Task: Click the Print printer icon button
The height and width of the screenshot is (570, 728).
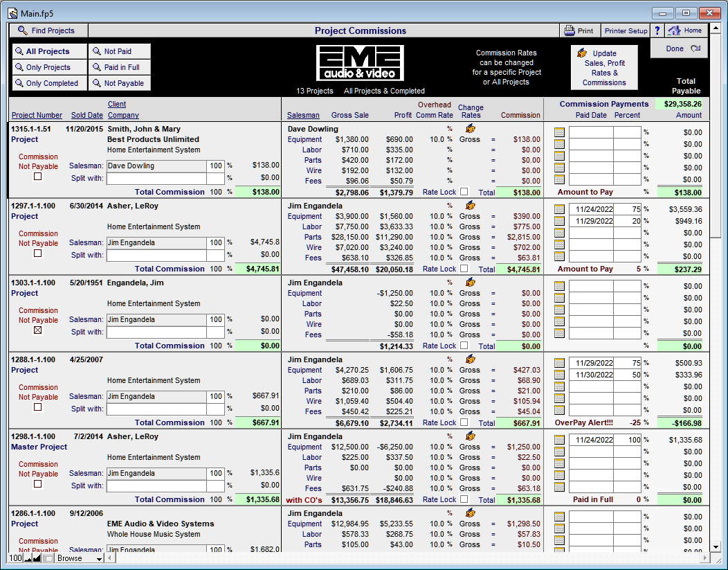Action: tap(580, 30)
